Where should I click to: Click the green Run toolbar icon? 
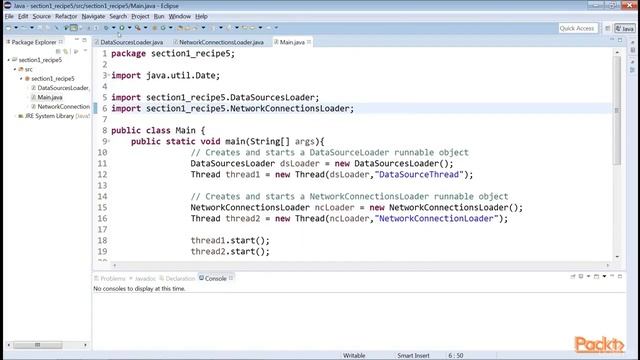pos(122,28)
